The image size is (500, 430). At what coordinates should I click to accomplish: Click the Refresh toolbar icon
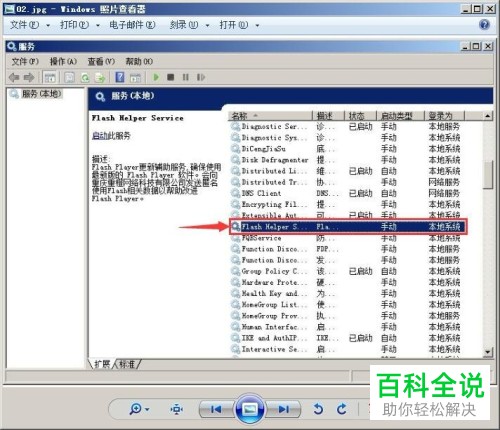(85, 77)
